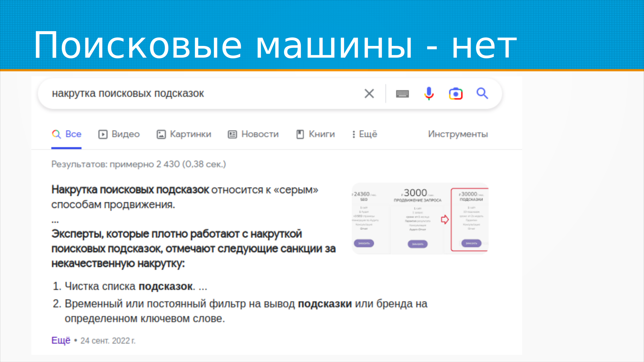Click the newspaper icon beside Новости
644x362 pixels.
(x=232, y=134)
